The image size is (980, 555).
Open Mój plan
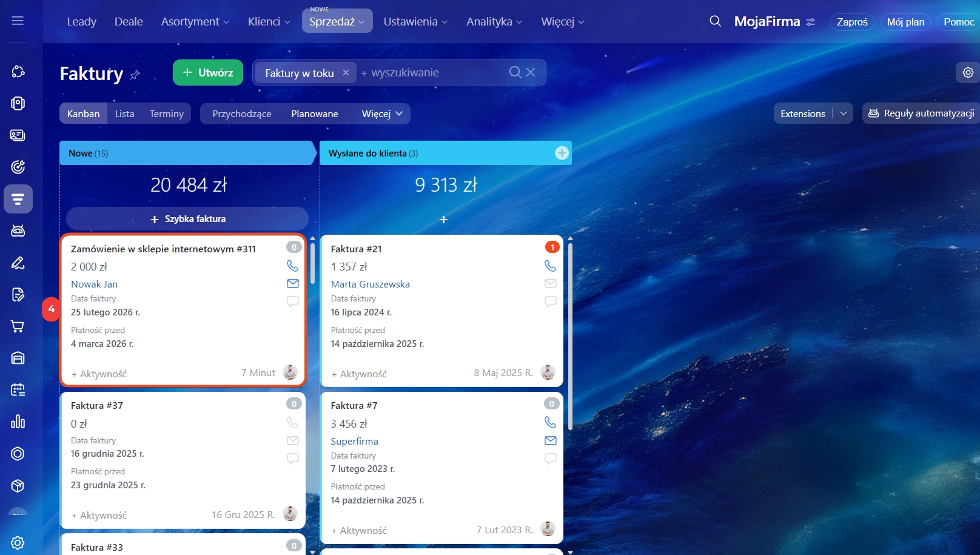coord(905,22)
